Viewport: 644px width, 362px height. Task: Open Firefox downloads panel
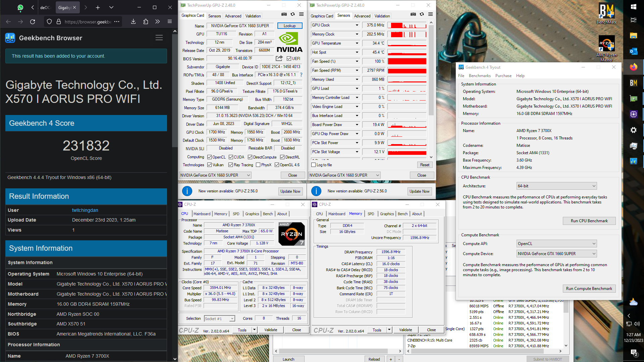pyautogui.click(x=133, y=22)
